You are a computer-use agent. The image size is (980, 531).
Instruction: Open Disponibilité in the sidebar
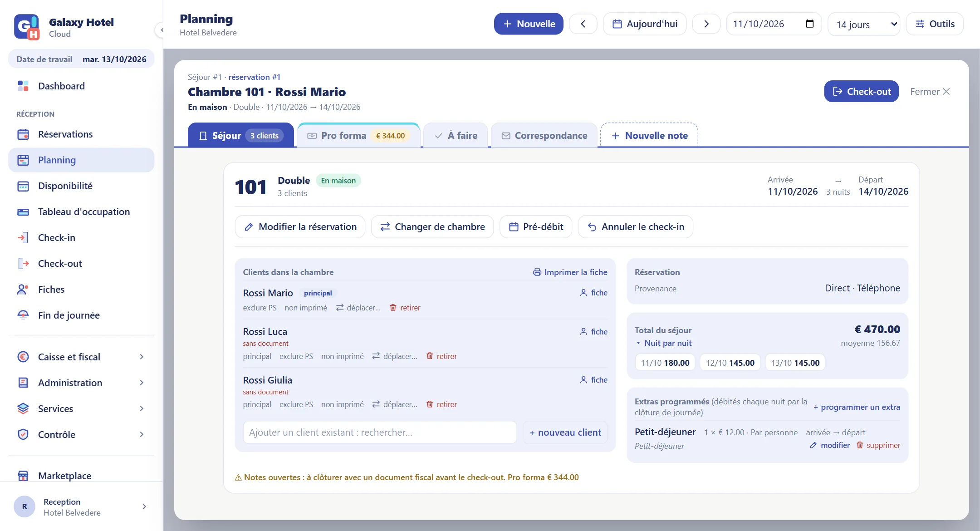coord(81,186)
